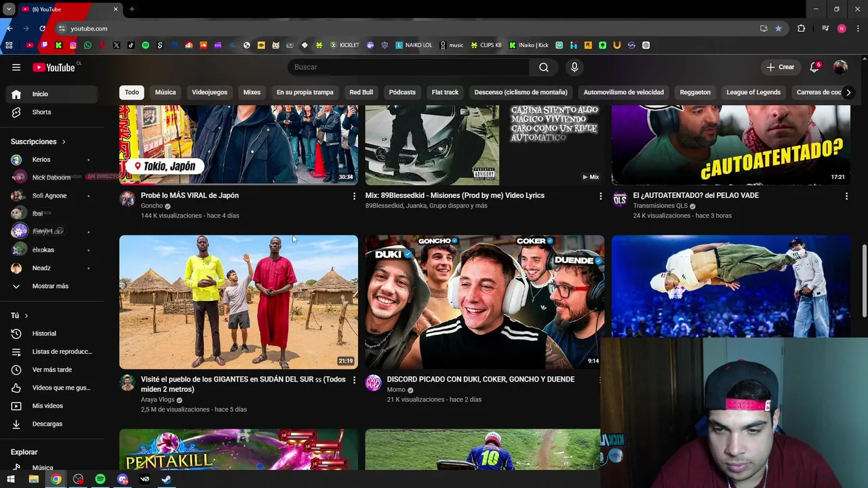Open the NAIKO LOL bookmark
This screenshot has height=488, width=868.
point(414,45)
